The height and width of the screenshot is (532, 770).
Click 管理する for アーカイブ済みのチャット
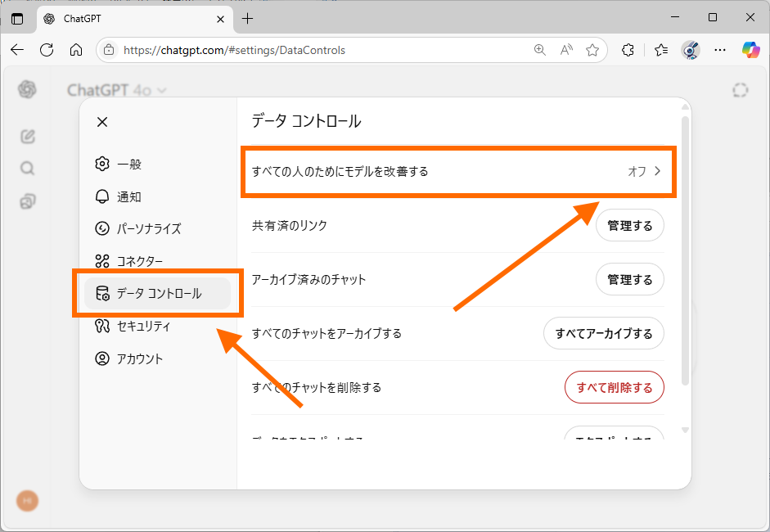pos(629,280)
